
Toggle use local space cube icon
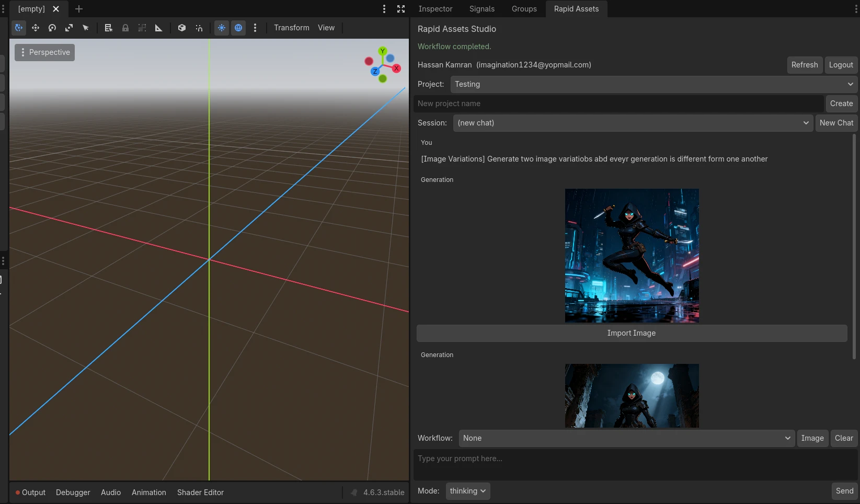[182, 28]
